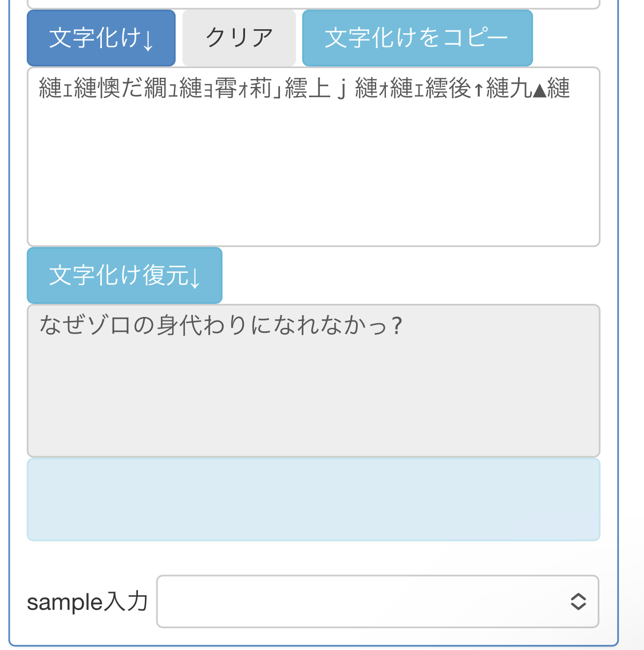Click the 文字化け復元↓ restore button
The image size is (644, 650).
(x=124, y=275)
